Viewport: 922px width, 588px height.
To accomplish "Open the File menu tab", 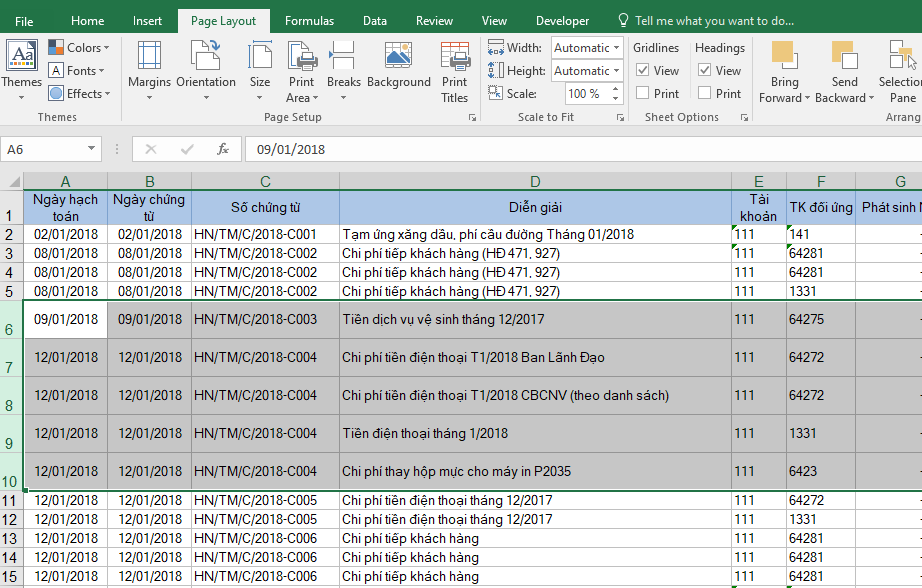I will click(x=24, y=21).
